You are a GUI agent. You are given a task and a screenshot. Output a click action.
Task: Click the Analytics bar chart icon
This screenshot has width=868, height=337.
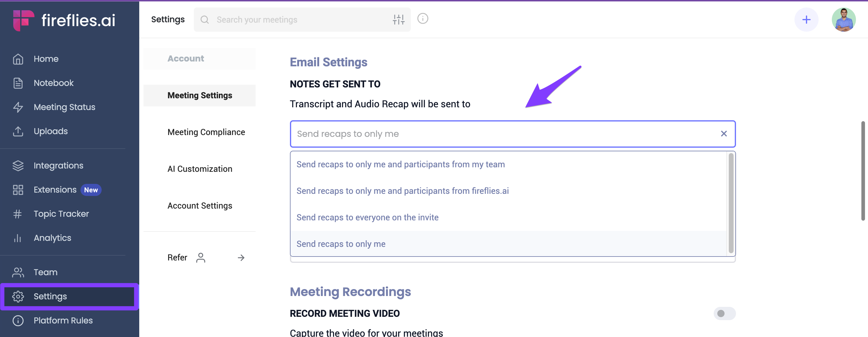(x=17, y=238)
